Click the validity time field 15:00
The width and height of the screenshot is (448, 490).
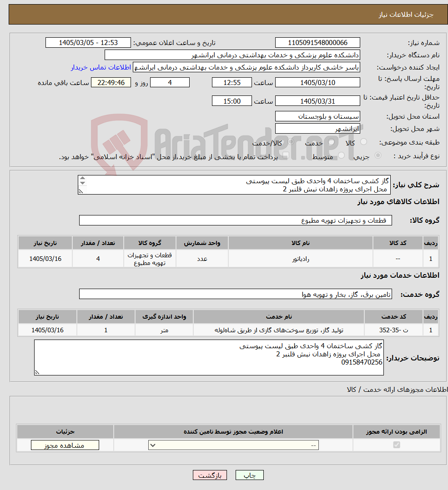coord(232,101)
